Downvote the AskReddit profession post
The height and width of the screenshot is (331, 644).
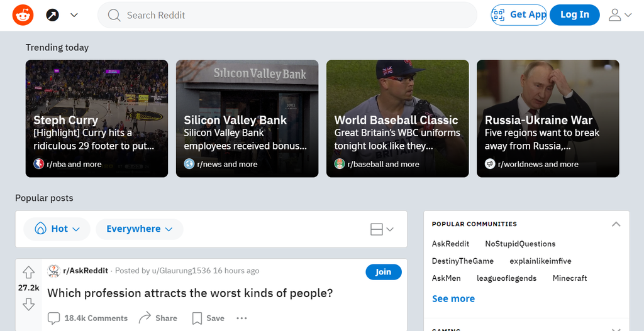click(28, 305)
